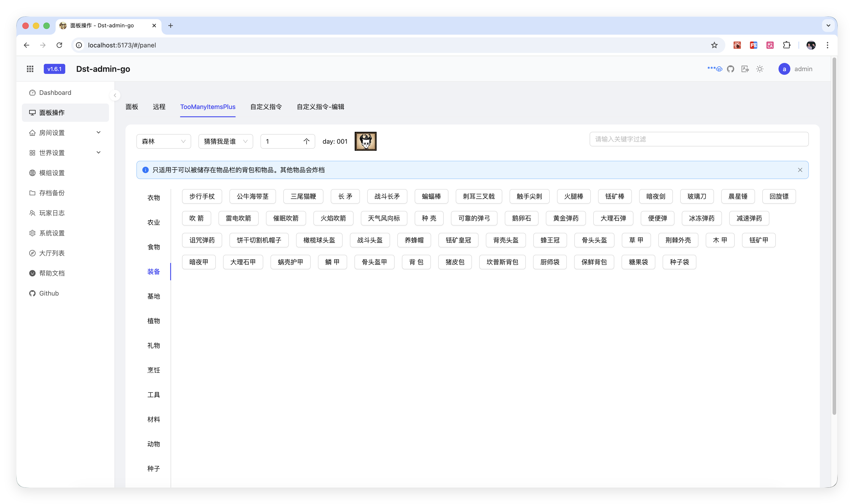This screenshot has height=504, width=854.
Task: Bookmark this page with star icon
Action: [x=714, y=45]
